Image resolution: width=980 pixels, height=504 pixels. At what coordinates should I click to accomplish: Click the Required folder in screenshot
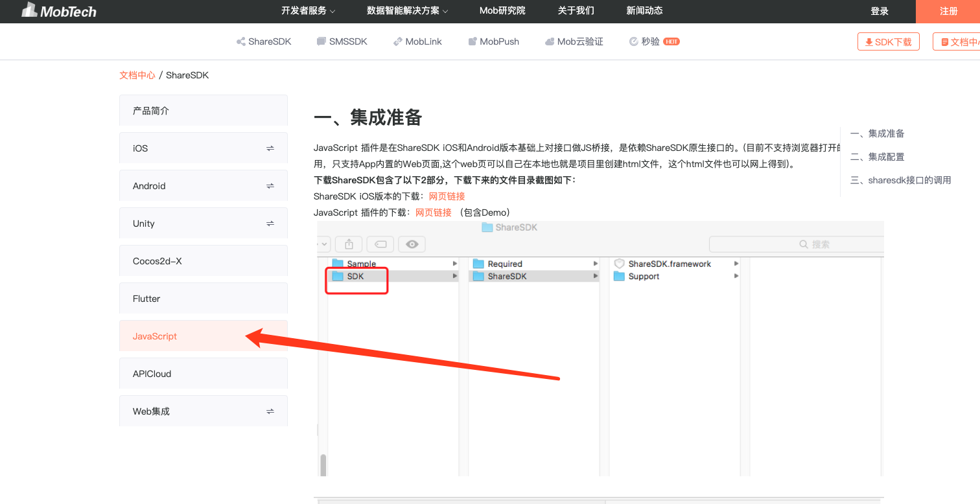pos(497,264)
